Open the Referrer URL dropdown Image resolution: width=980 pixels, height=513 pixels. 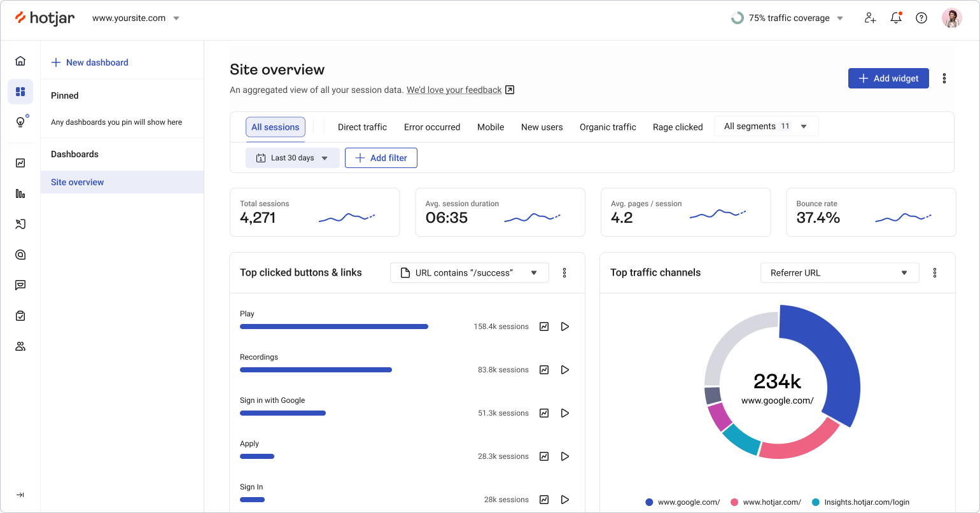click(839, 272)
